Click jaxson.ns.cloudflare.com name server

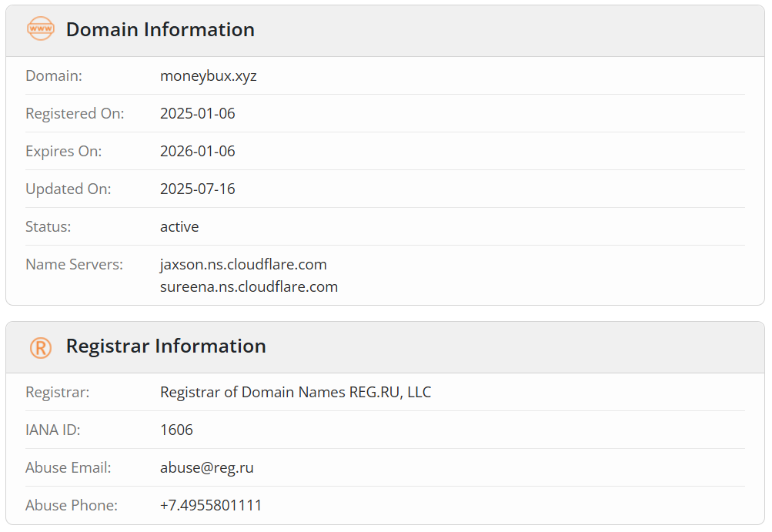pyautogui.click(x=243, y=265)
